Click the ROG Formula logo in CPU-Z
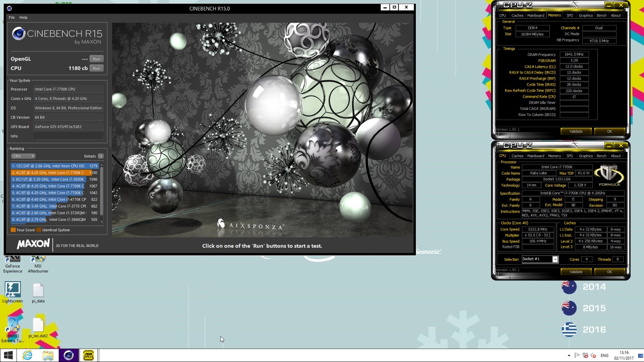 click(609, 175)
